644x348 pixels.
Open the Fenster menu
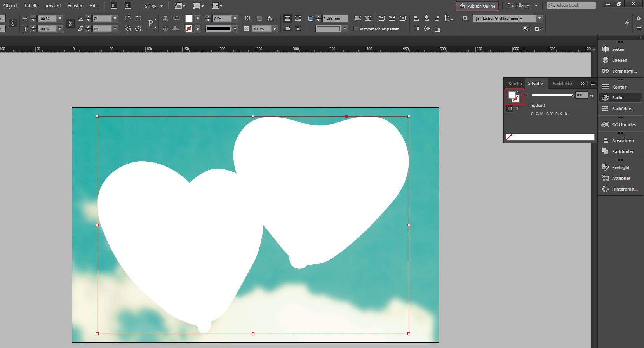[75, 6]
